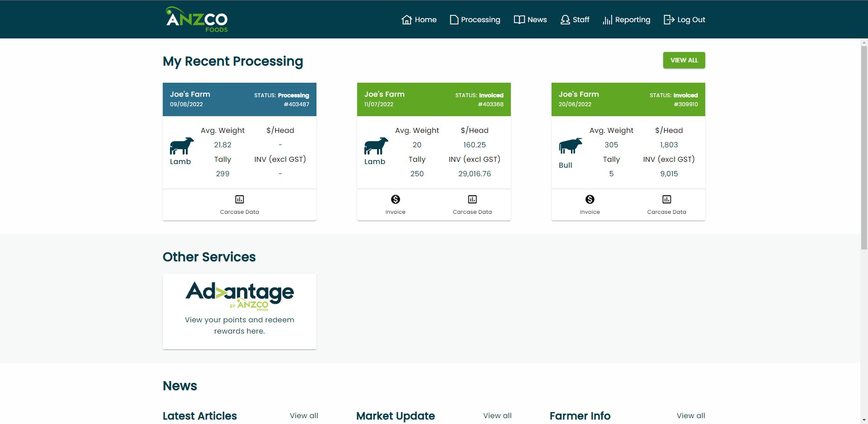Click the Processing page icon
Viewport: 868px width, 424px height.
tap(454, 19)
